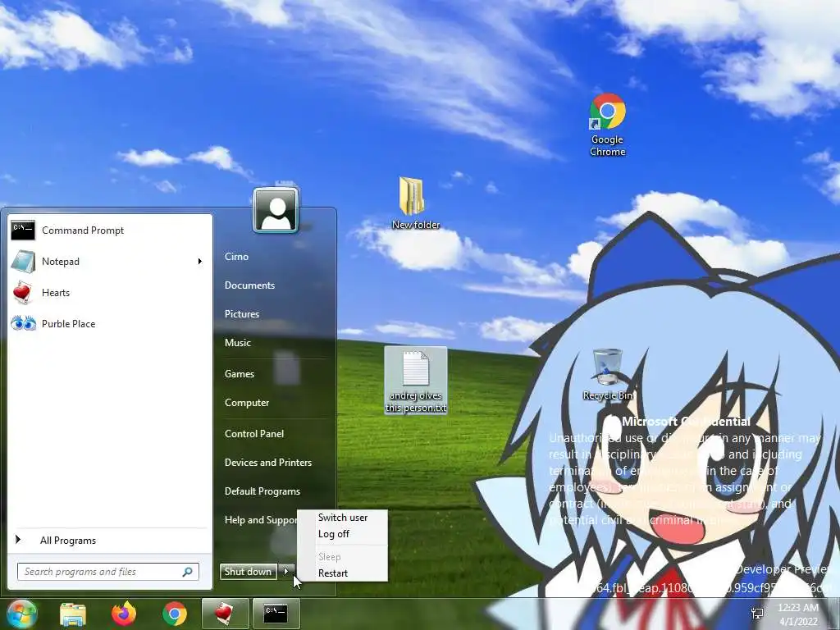Click the Command Prompt icon in Start menu
The height and width of the screenshot is (630, 840).
[x=23, y=231]
